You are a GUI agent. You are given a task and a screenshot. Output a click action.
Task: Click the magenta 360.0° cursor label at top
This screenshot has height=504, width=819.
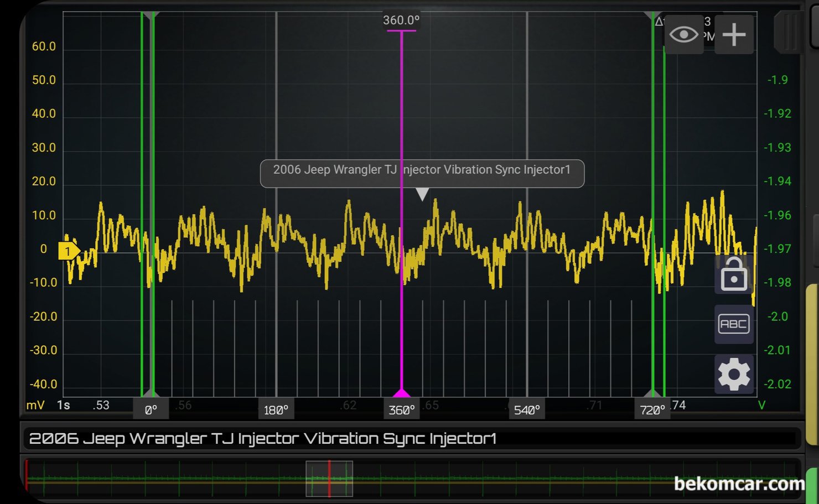(x=401, y=20)
